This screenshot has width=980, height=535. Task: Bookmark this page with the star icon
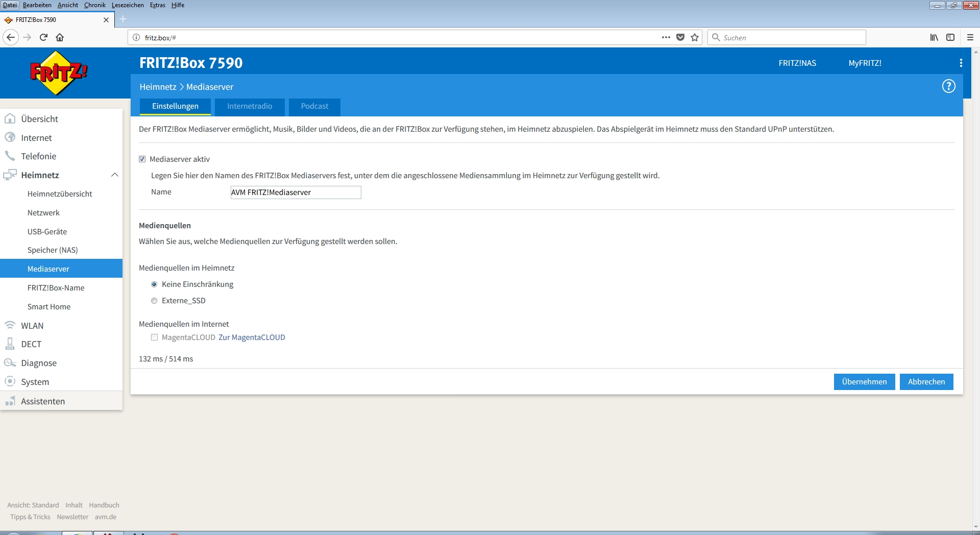coord(695,37)
